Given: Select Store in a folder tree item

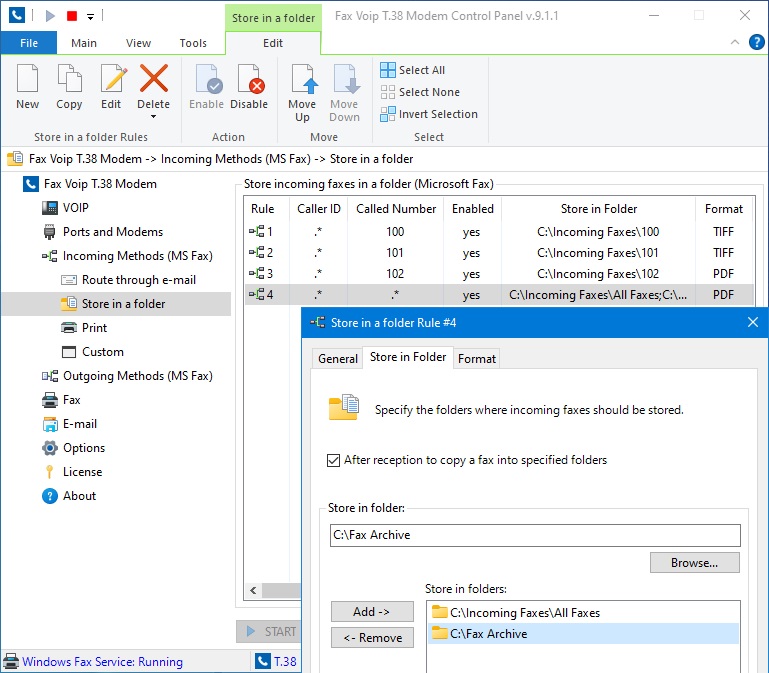Looking at the screenshot, I should 116,304.
